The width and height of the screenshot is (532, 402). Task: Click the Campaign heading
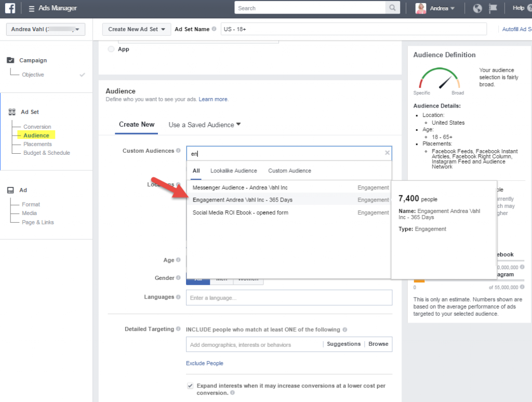tap(33, 60)
